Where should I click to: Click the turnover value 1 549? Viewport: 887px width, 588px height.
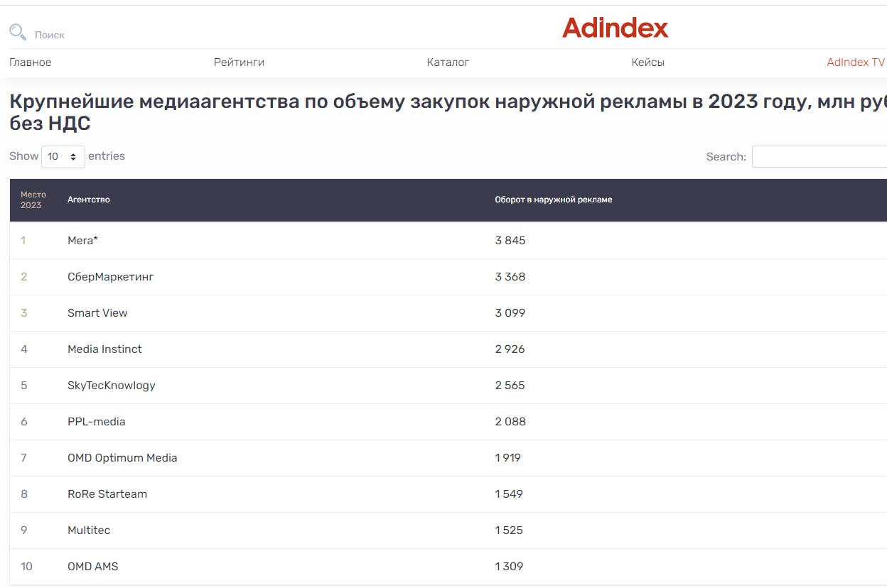509,494
